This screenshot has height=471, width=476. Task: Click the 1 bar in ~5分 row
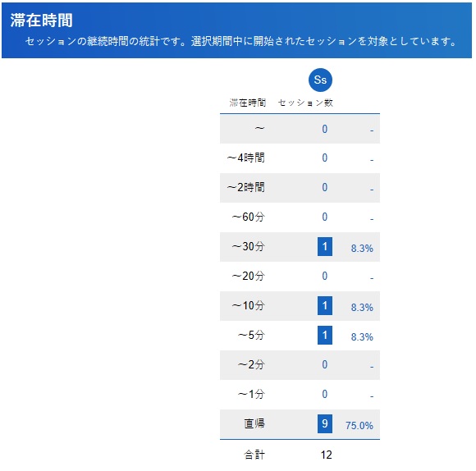point(325,335)
